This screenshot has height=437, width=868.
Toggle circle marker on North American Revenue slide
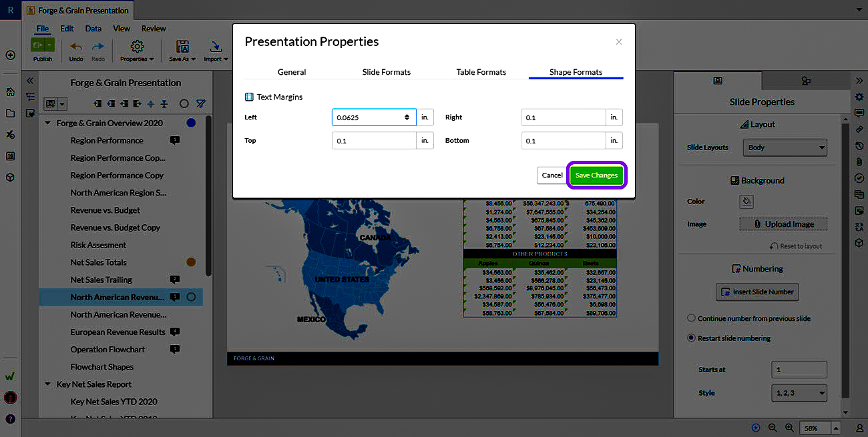tap(191, 297)
